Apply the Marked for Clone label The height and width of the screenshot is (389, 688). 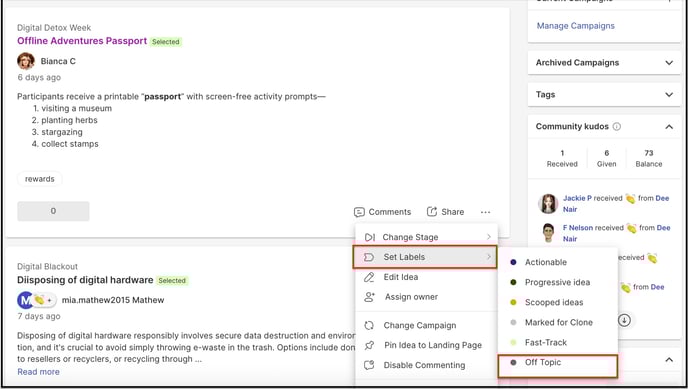tap(558, 322)
